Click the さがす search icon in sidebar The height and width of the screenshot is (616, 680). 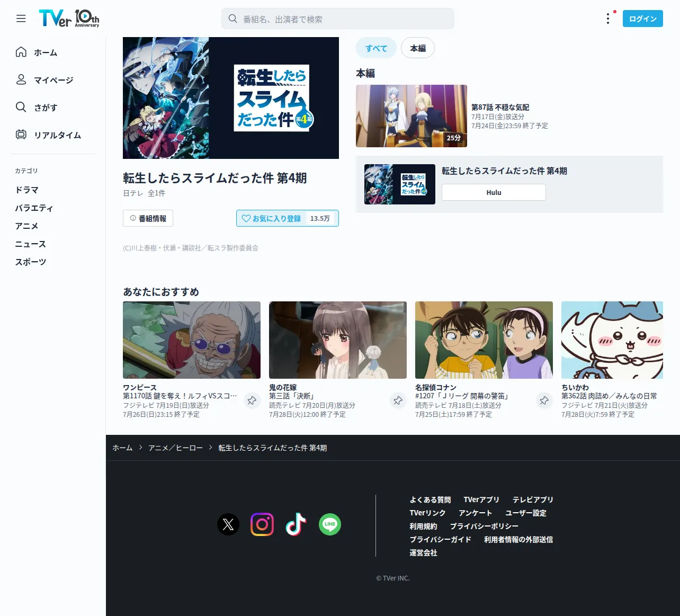tap(21, 107)
